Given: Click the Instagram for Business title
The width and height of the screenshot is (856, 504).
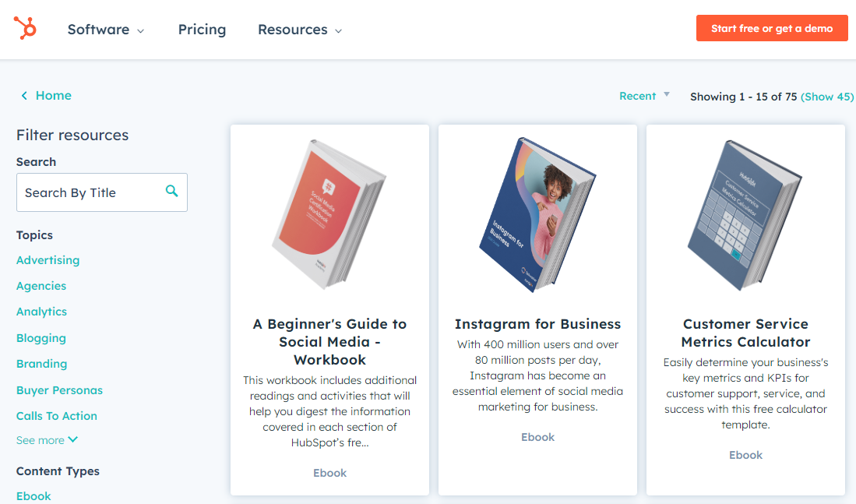Looking at the screenshot, I should click(x=537, y=324).
